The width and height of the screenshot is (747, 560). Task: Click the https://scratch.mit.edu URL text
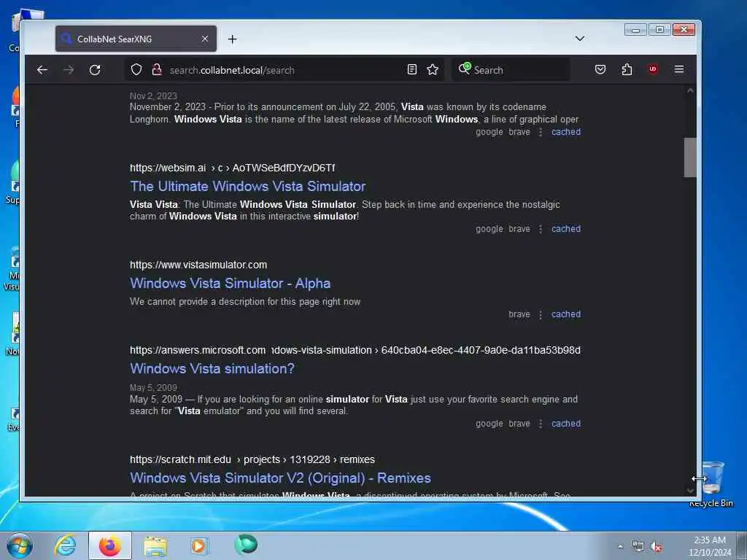pyautogui.click(x=180, y=460)
